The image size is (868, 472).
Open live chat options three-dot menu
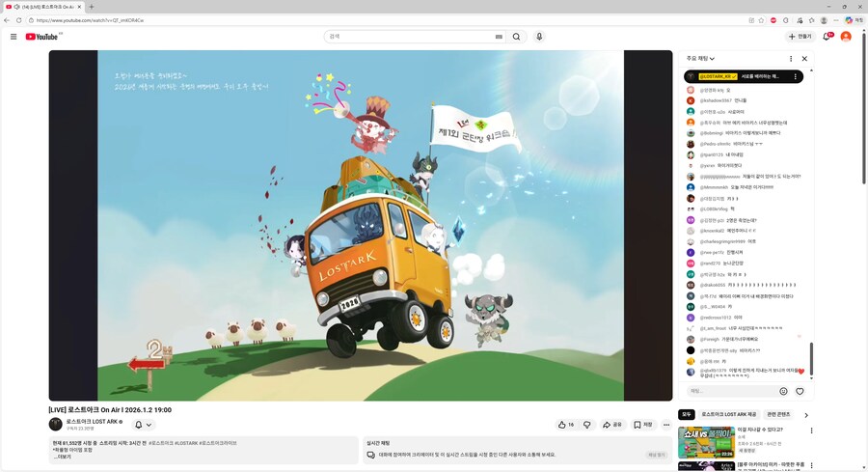click(791, 59)
